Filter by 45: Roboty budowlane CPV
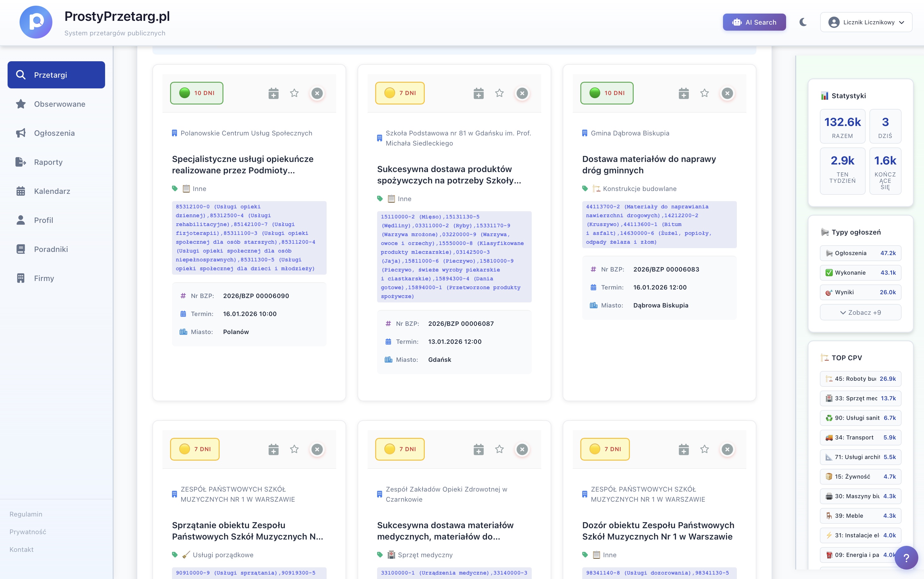The width and height of the screenshot is (924, 579). pos(860,379)
